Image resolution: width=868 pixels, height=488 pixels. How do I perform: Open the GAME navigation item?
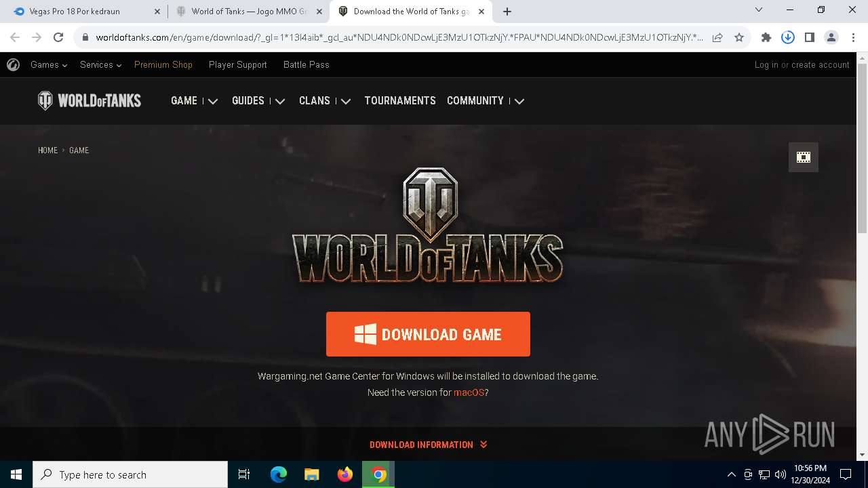click(x=184, y=101)
